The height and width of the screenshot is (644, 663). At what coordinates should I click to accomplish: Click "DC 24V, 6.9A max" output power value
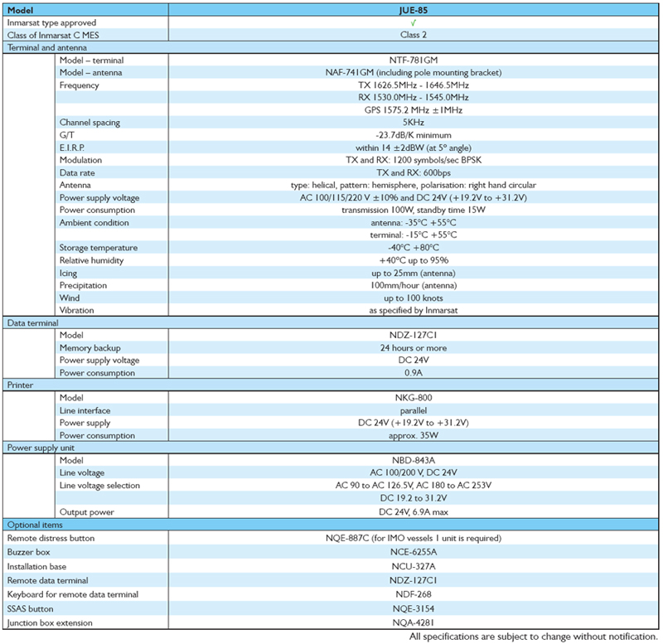point(413,511)
